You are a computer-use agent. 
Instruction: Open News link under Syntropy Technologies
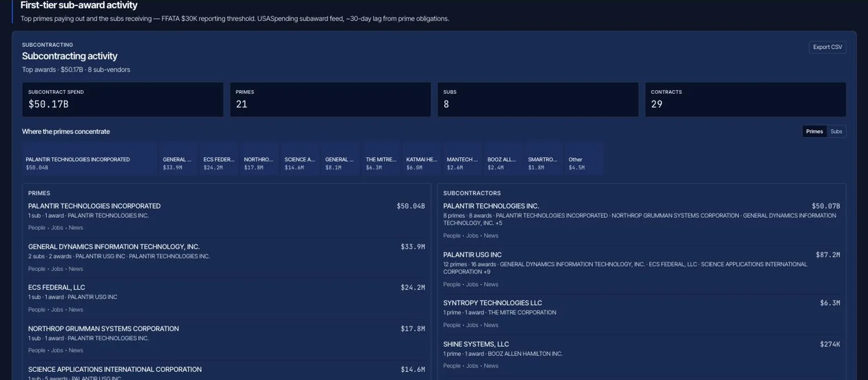(x=491, y=326)
